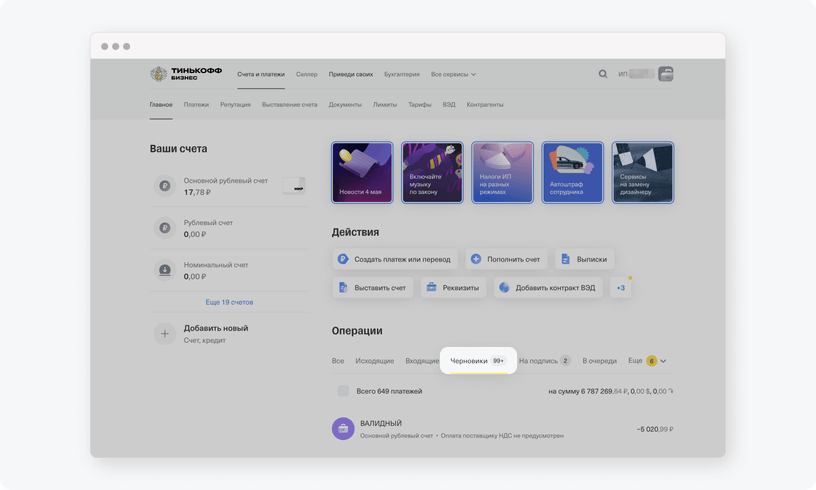
Task: Open the Автоштраф сотрудника story card
Action: pyautogui.click(x=572, y=172)
